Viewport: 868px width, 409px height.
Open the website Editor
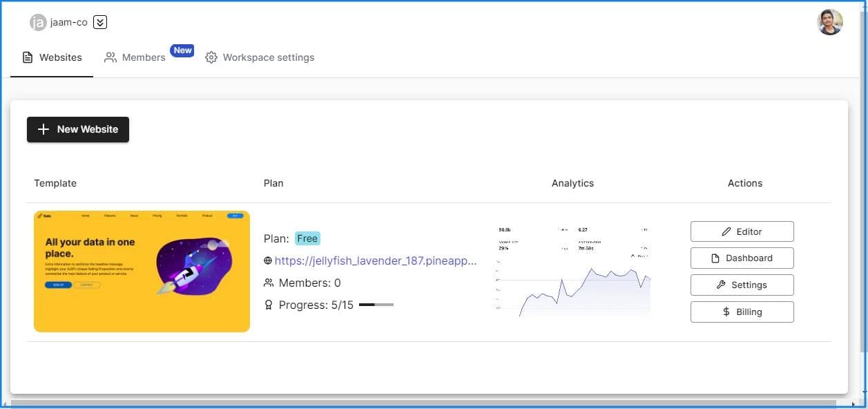(742, 231)
